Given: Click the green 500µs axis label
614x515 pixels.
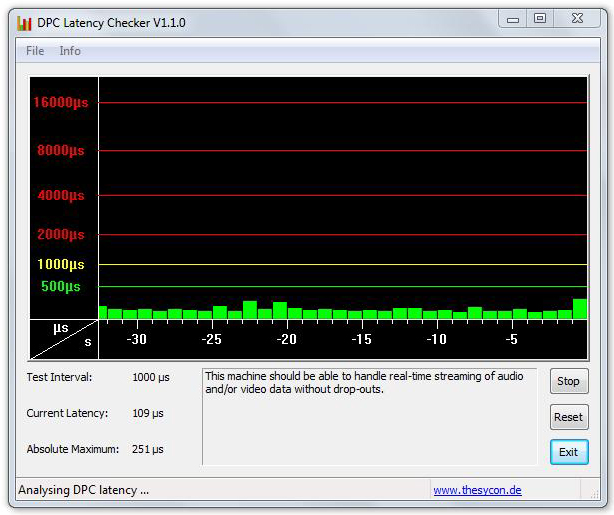Looking at the screenshot, I should [x=61, y=286].
